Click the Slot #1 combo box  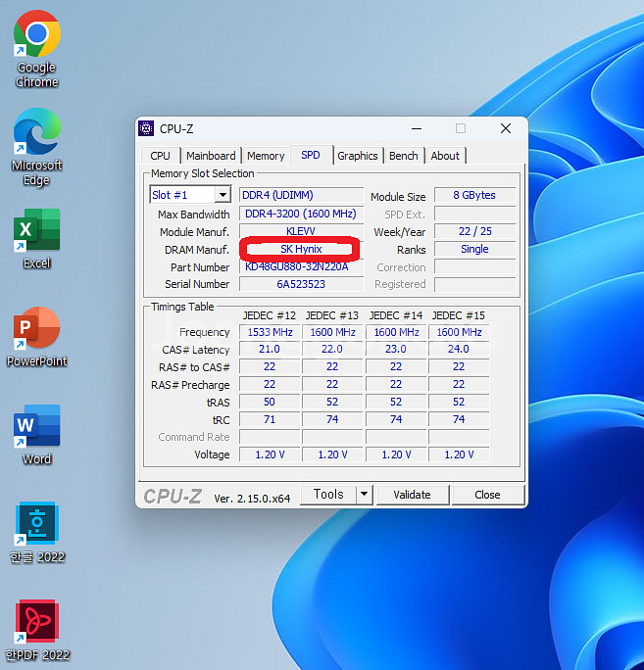pyautogui.click(x=190, y=195)
